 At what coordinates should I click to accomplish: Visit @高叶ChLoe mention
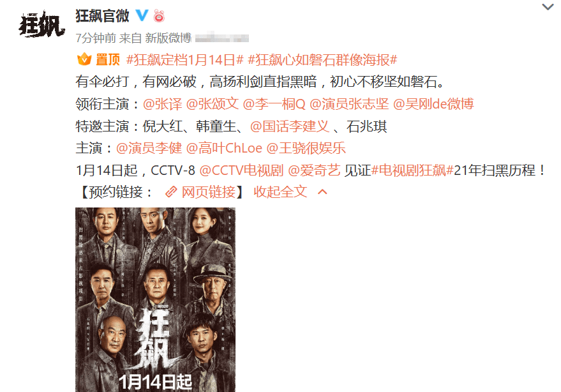pos(224,148)
